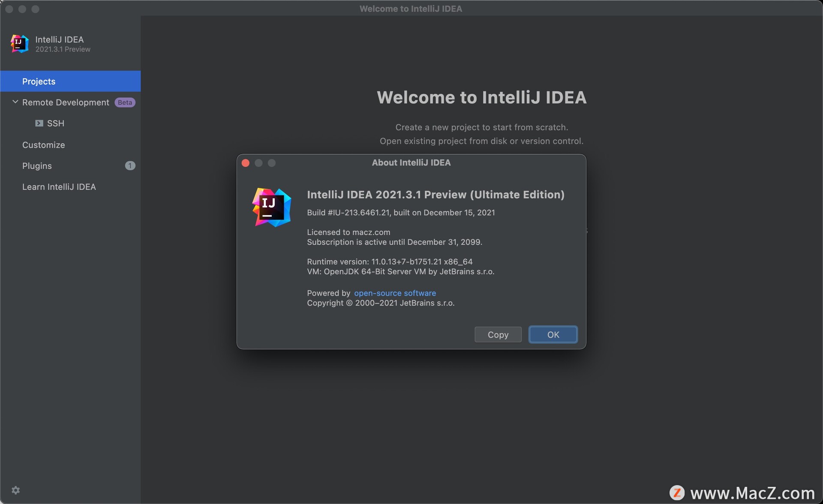
Task: Confirm the About dialog with OK
Action: (x=553, y=335)
